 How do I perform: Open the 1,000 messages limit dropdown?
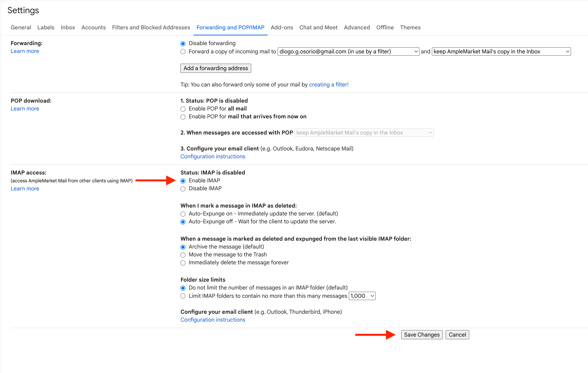pos(362,296)
